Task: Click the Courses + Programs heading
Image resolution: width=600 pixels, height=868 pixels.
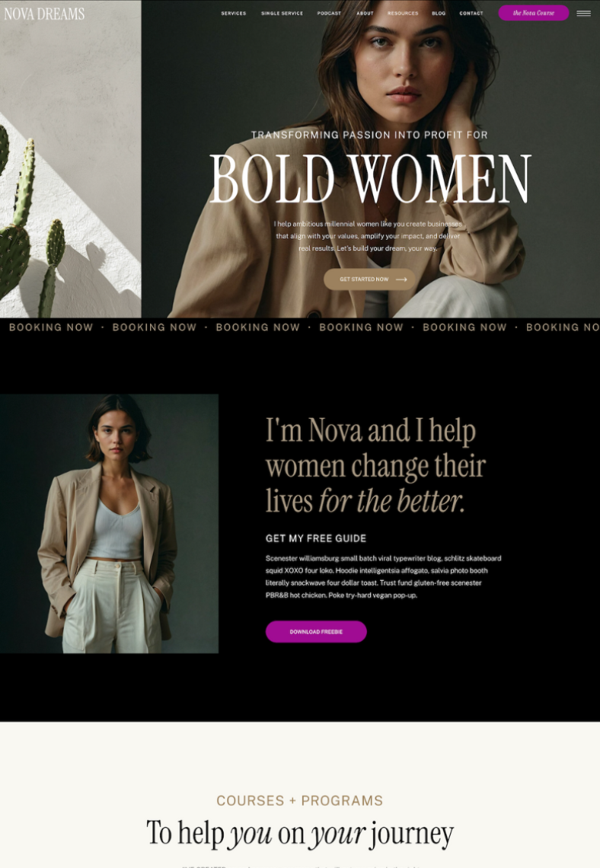Action: (299, 800)
